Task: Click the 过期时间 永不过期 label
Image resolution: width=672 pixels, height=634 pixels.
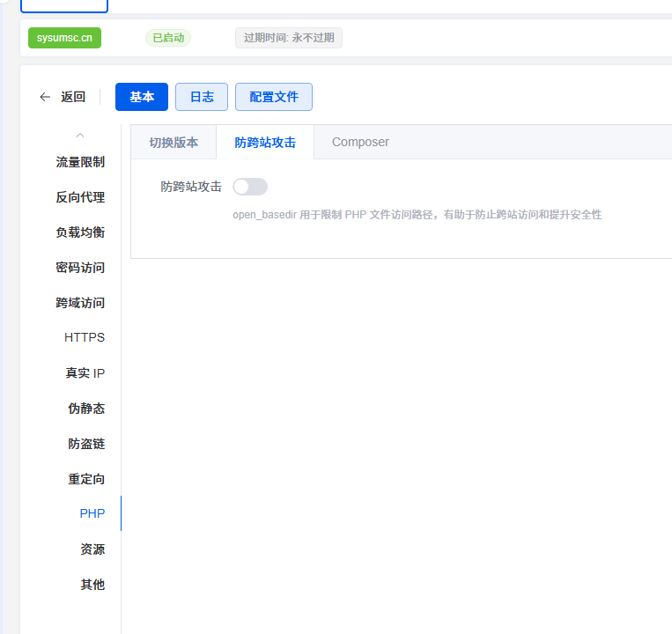Action: click(289, 38)
